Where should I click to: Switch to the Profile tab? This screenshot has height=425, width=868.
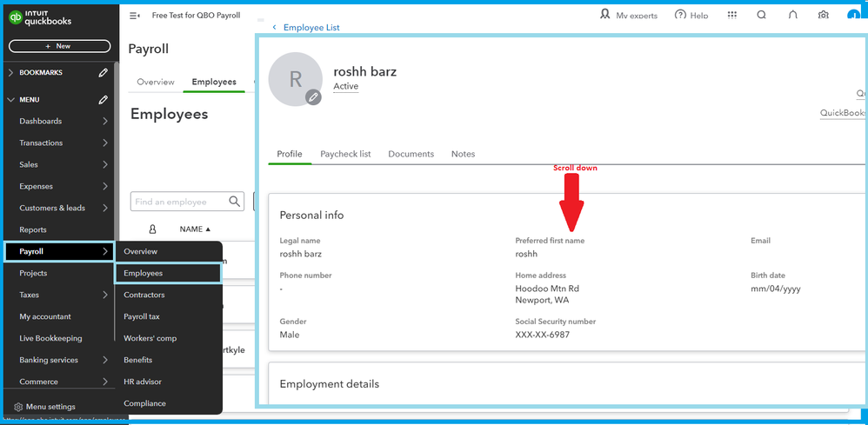(x=290, y=154)
